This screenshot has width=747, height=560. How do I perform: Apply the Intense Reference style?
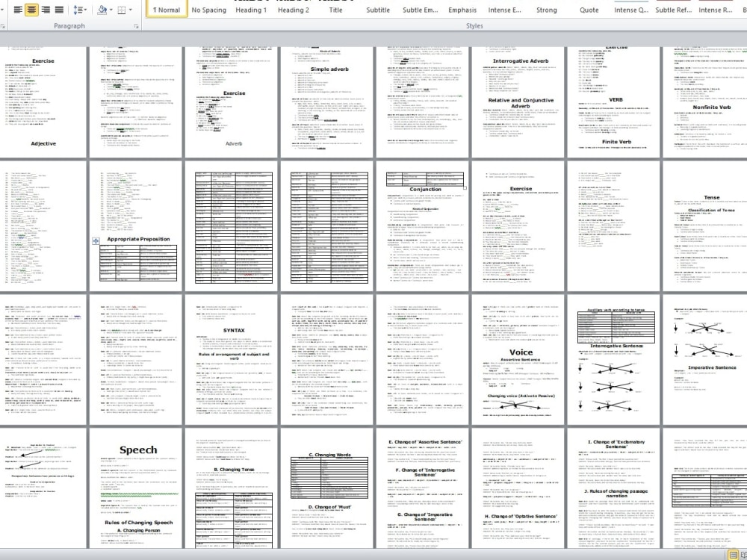pyautogui.click(x=715, y=10)
